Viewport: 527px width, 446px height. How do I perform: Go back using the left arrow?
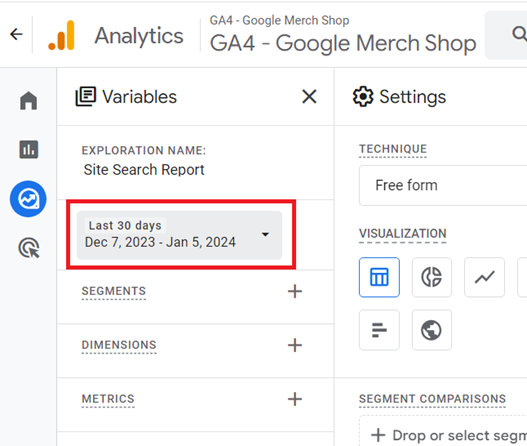tap(16, 34)
